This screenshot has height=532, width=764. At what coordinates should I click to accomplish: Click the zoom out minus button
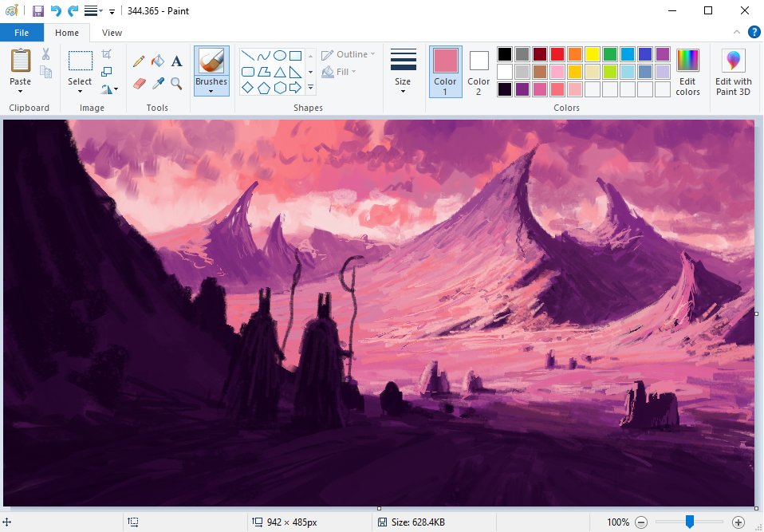pos(641,522)
